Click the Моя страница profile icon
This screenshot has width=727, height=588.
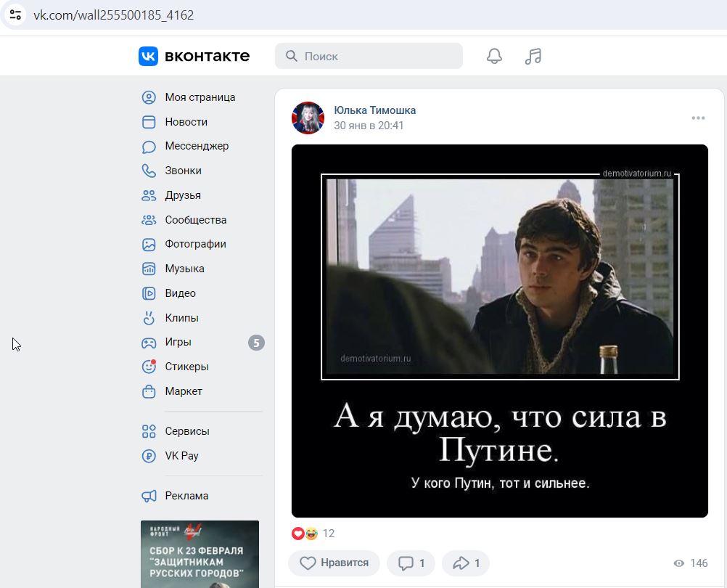coord(149,97)
